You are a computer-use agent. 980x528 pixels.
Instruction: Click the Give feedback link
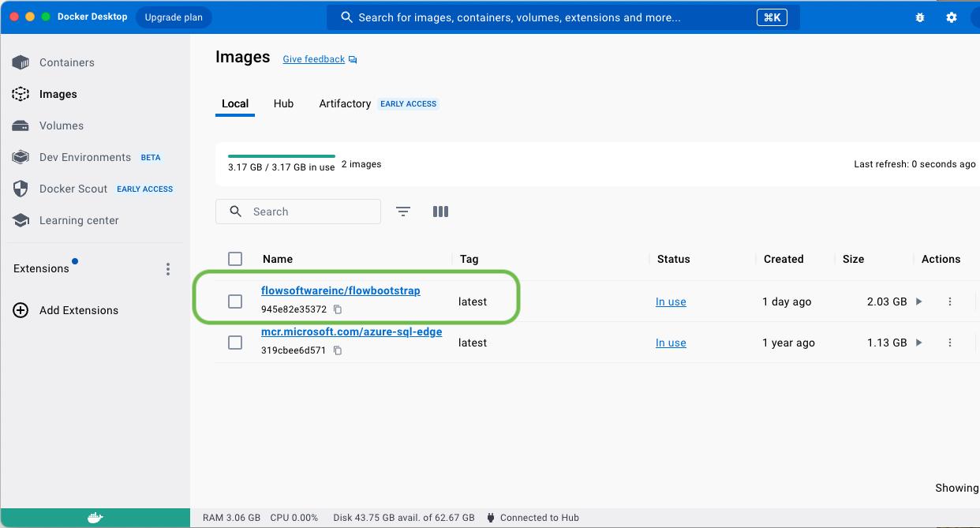pos(314,59)
